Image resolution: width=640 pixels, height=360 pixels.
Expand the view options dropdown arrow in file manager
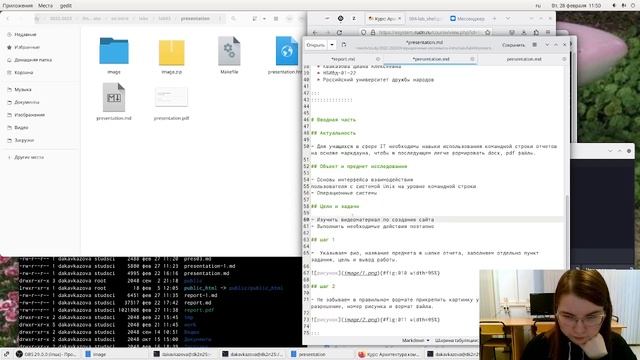[264, 18]
